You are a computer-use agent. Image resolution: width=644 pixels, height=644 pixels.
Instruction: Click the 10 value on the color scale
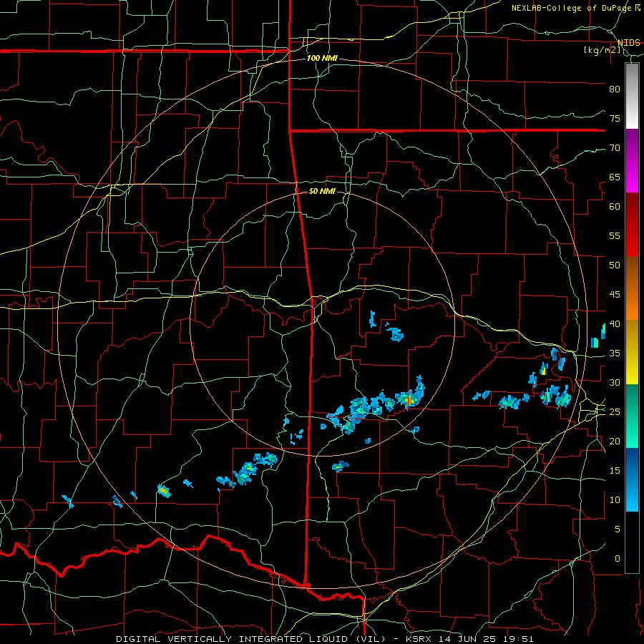615,500
